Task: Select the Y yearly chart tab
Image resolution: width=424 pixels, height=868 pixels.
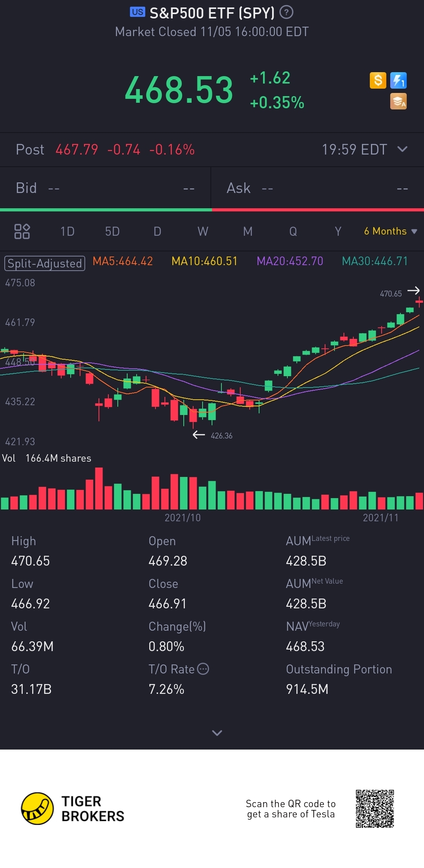Action: [x=338, y=231]
